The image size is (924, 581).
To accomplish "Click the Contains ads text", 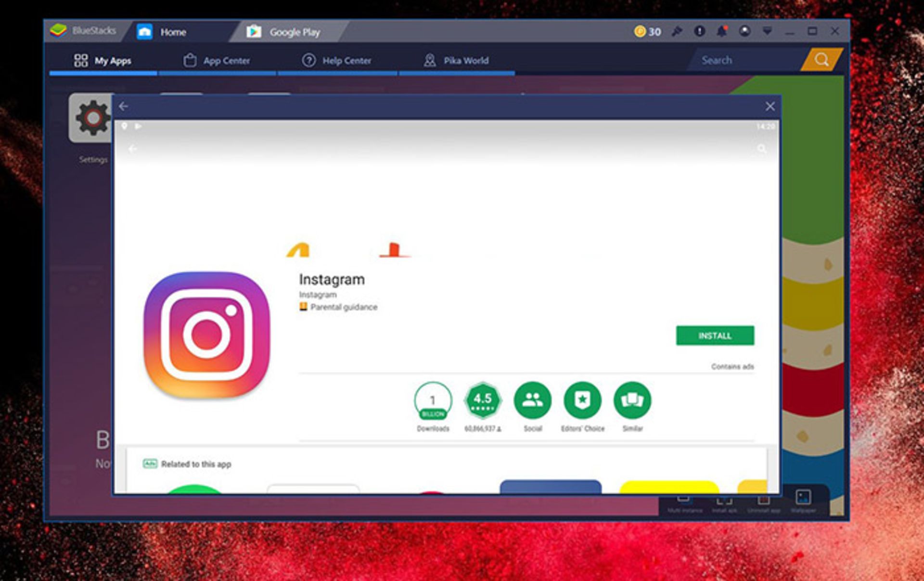I will (x=732, y=367).
